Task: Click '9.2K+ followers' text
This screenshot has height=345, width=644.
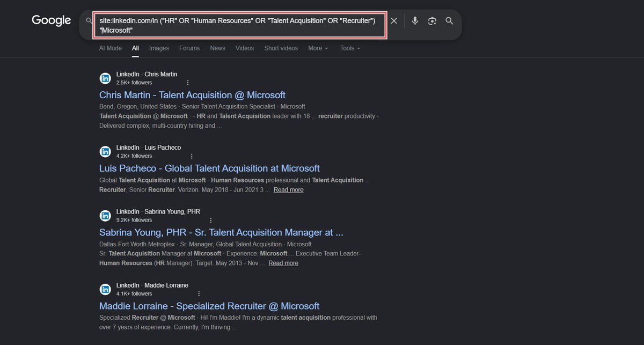Action: pos(134,220)
